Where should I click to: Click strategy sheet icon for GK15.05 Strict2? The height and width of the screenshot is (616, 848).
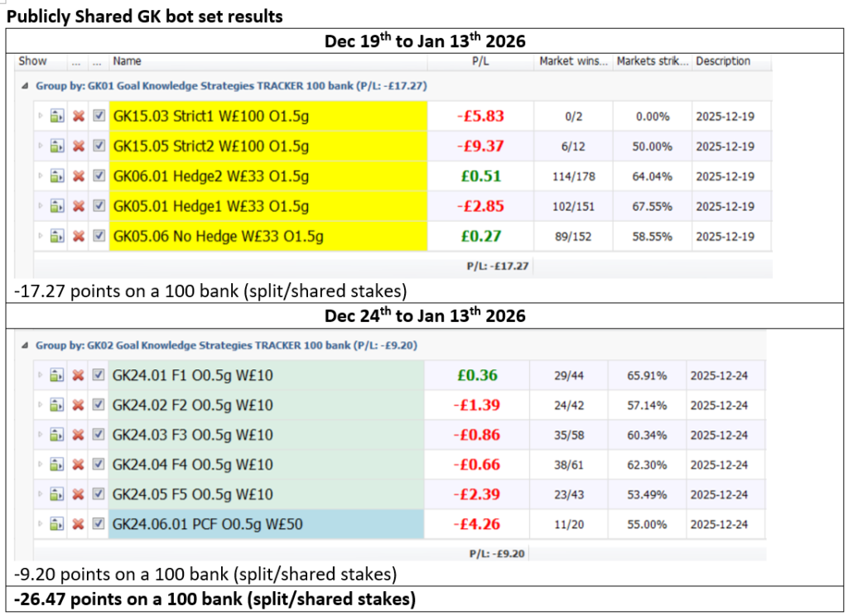coord(57,147)
